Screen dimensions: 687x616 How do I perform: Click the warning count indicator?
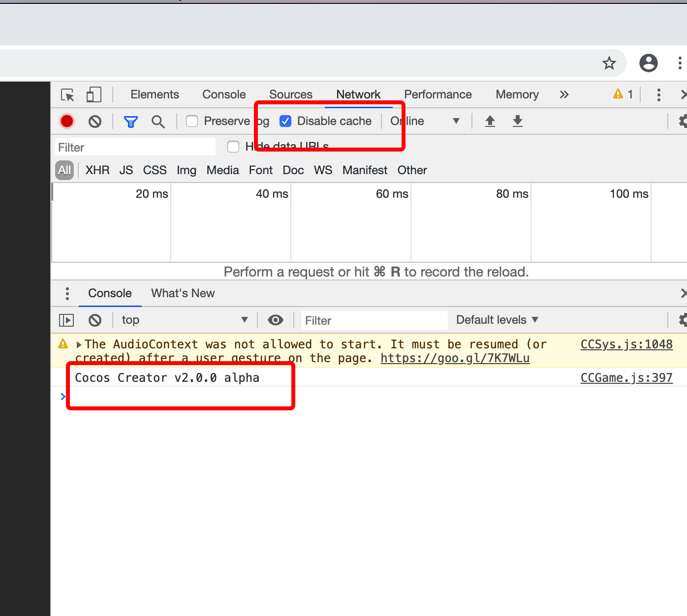pos(623,94)
